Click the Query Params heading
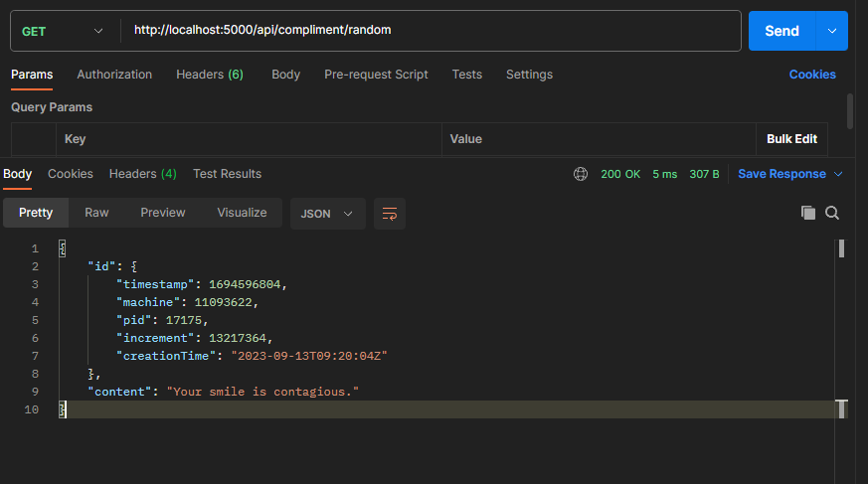Viewport: 868px width, 484px height. [x=52, y=107]
